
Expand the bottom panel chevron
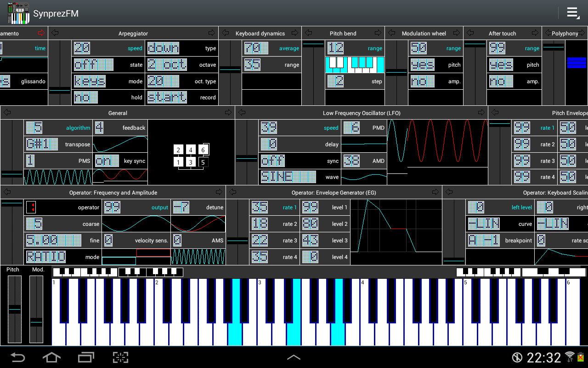tap(294, 357)
